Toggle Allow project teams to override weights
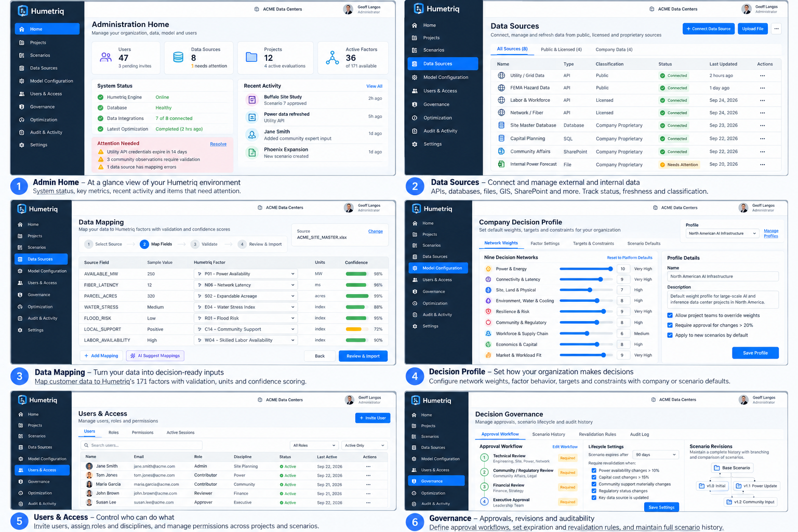 click(670, 315)
